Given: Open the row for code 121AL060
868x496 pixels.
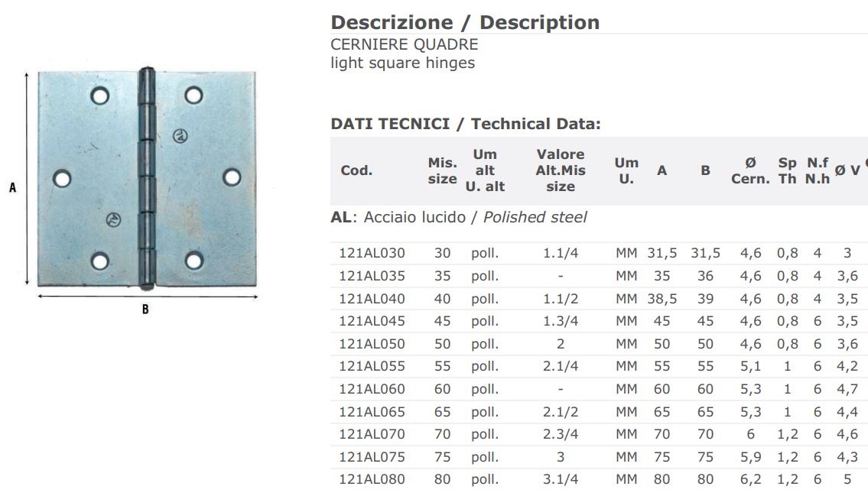Looking at the screenshot, I should 372,389.
